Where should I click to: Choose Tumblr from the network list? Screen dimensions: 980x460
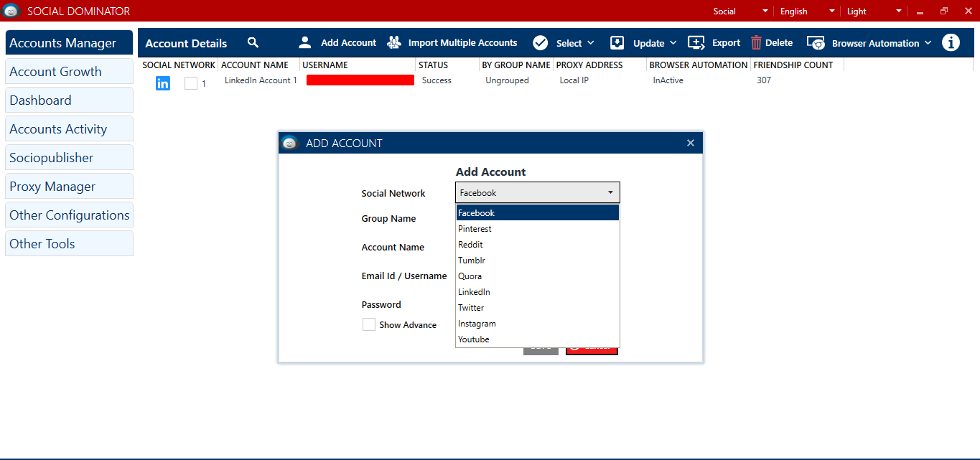pyautogui.click(x=538, y=260)
